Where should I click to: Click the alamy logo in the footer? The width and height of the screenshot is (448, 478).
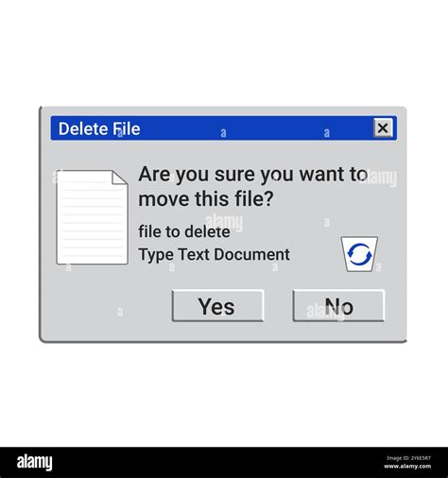coord(34,463)
